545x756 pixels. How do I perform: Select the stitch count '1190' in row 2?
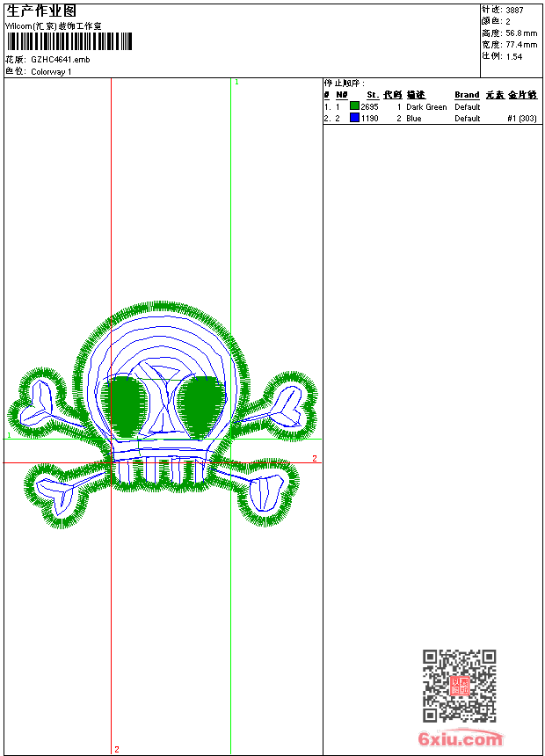click(369, 119)
